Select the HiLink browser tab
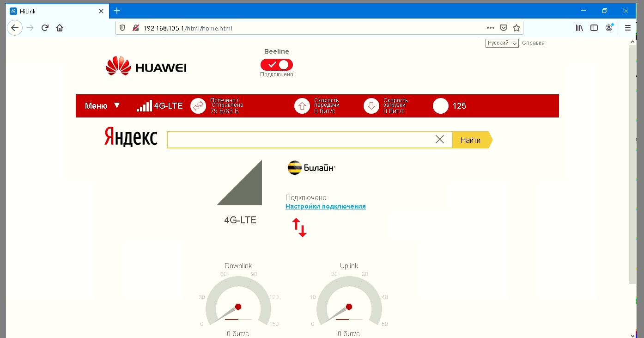This screenshot has width=644, height=338. 57,11
